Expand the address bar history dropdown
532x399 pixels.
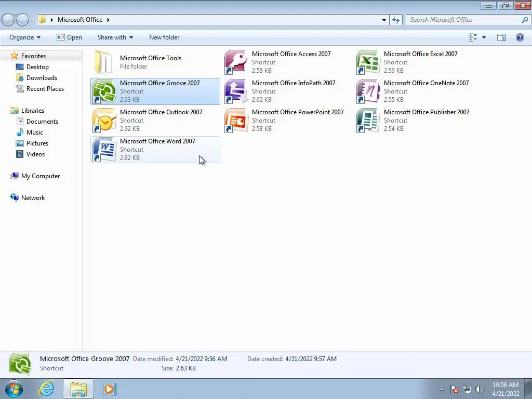point(384,20)
